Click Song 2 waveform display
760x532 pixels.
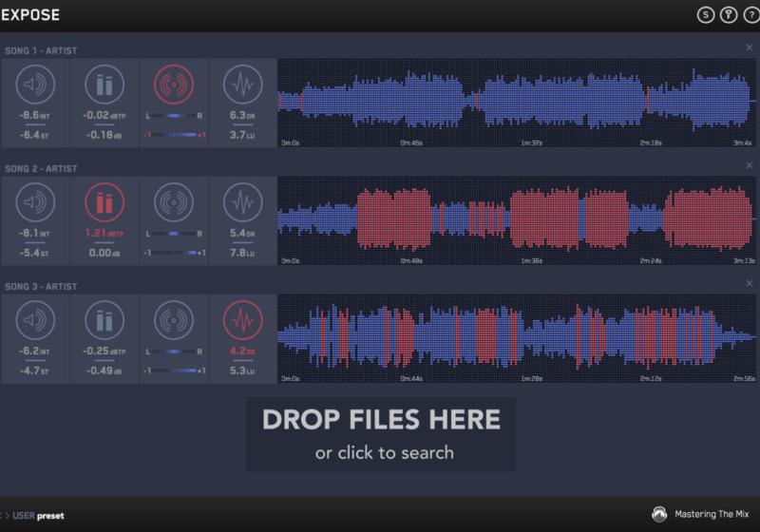(517, 220)
